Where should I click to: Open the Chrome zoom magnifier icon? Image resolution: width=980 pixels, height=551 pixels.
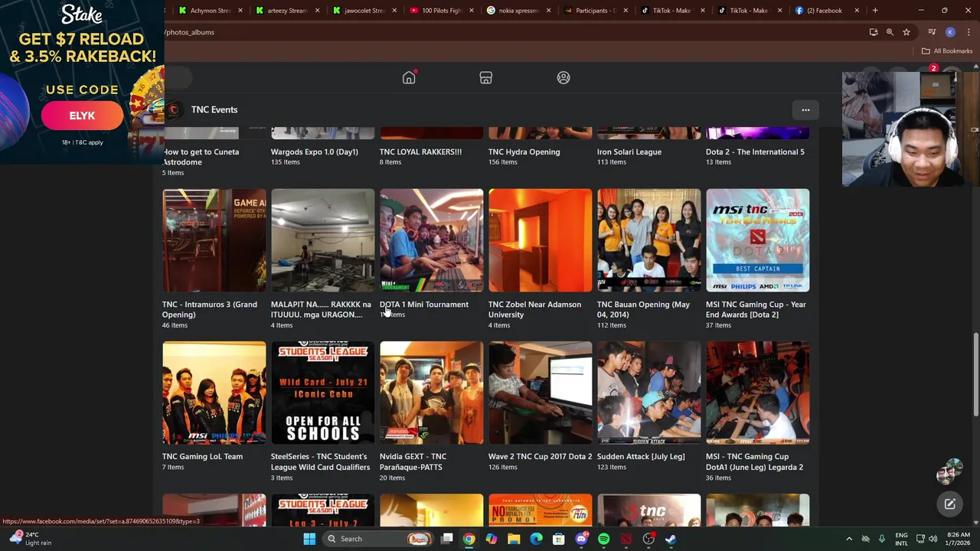(890, 32)
